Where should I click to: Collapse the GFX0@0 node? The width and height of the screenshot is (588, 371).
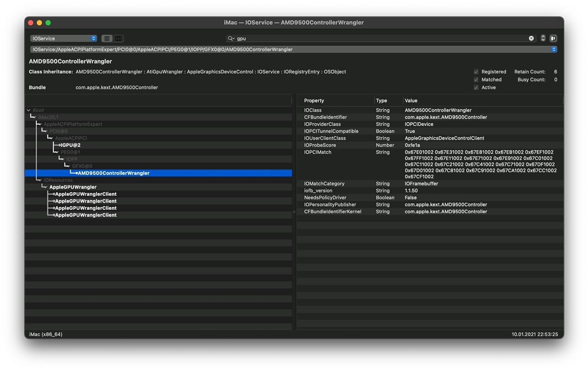coord(68,166)
